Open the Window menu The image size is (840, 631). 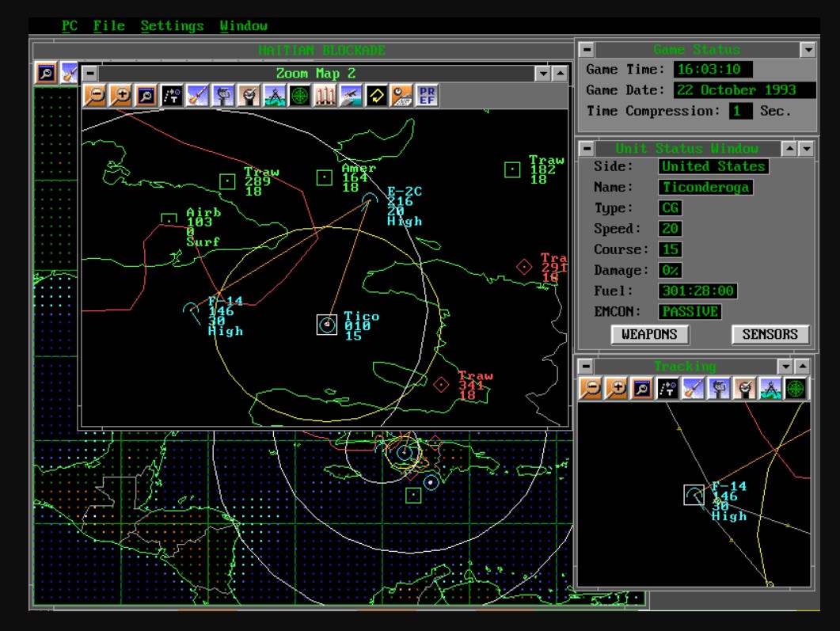243,25
